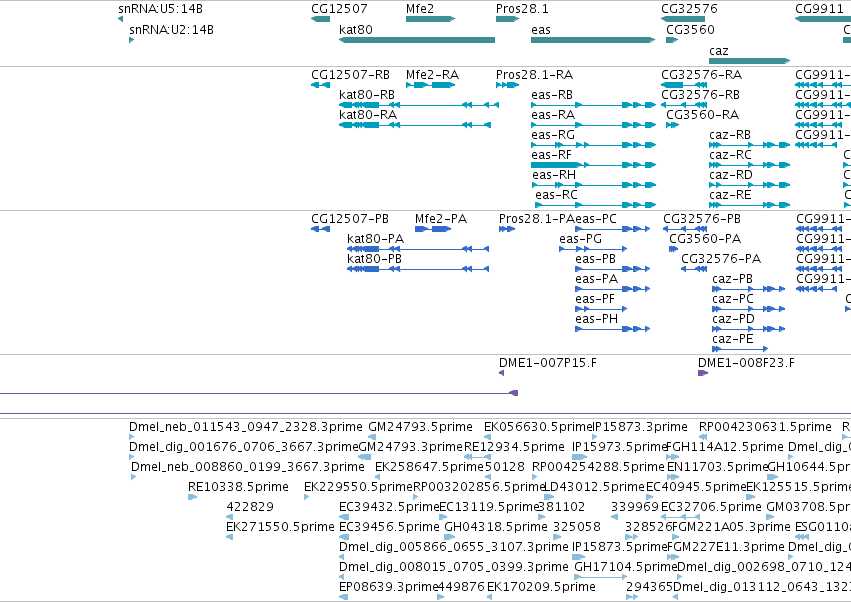Select EST GM24793.5prime
Screen dimensions: 851x602
(420, 427)
